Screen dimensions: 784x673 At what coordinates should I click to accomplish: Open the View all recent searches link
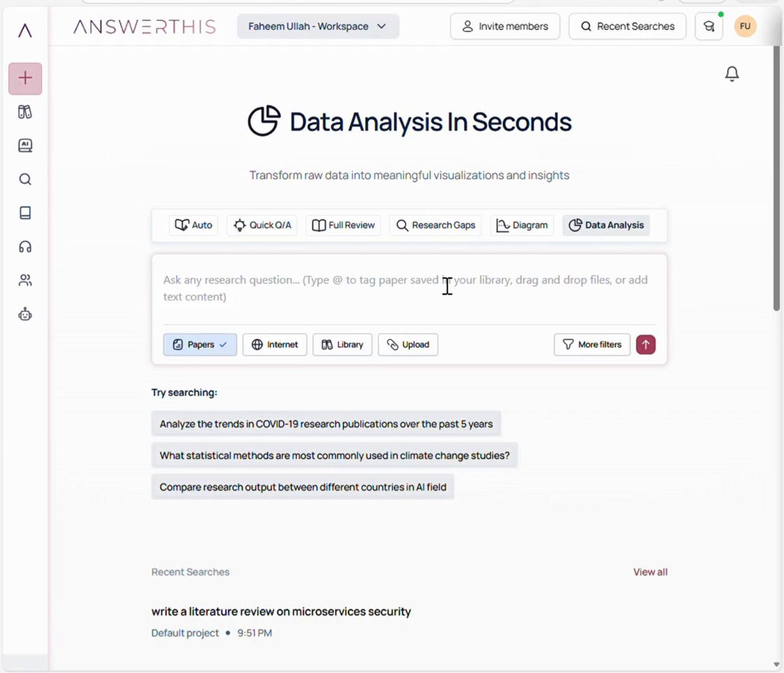[650, 572]
